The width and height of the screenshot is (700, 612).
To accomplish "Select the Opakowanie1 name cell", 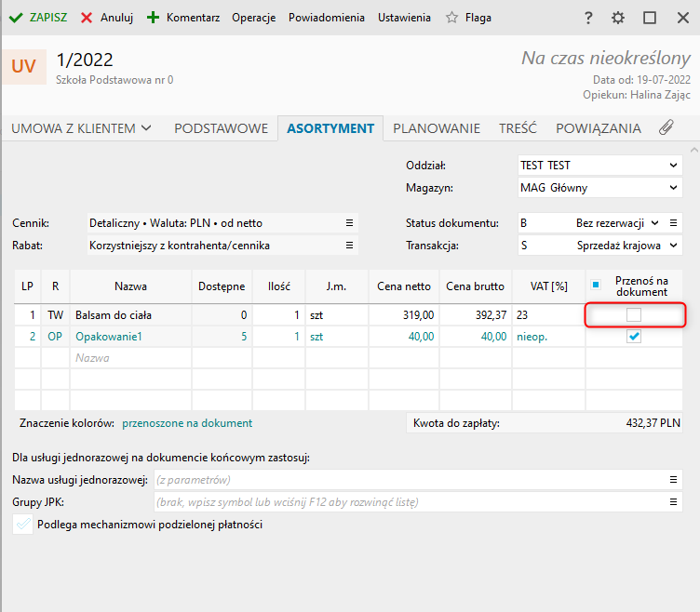I will tap(131, 337).
